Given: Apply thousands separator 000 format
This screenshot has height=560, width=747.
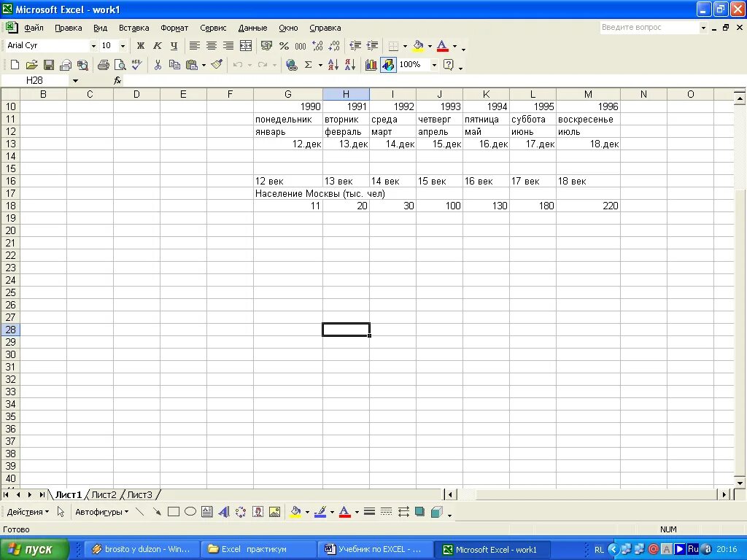Looking at the screenshot, I should click(301, 46).
